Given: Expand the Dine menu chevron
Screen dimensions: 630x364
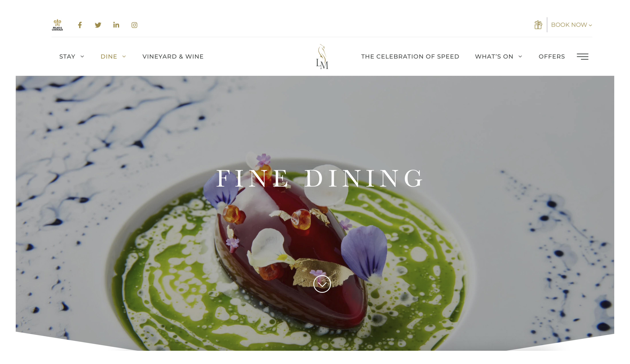Looking at the screenshot, I should coord(124,56).
